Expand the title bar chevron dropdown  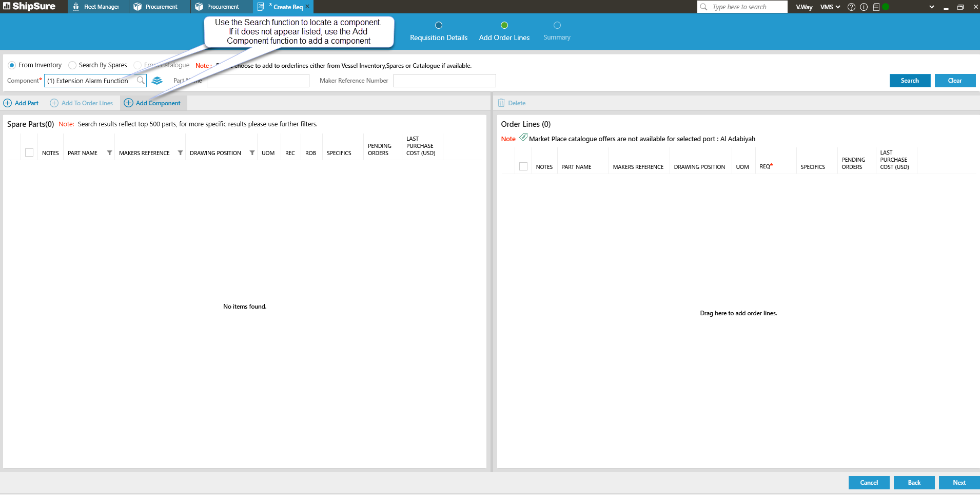(x=931, y=7)
